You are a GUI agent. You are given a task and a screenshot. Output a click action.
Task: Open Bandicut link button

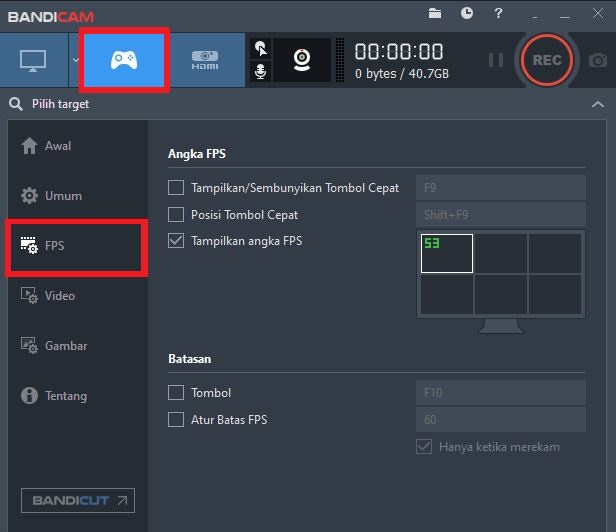pos(78,501)
